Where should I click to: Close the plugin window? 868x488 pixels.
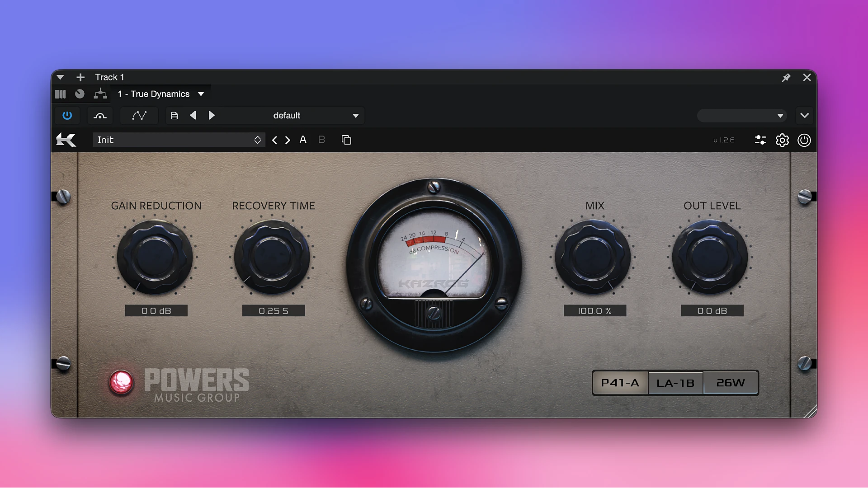pos(807,77)
